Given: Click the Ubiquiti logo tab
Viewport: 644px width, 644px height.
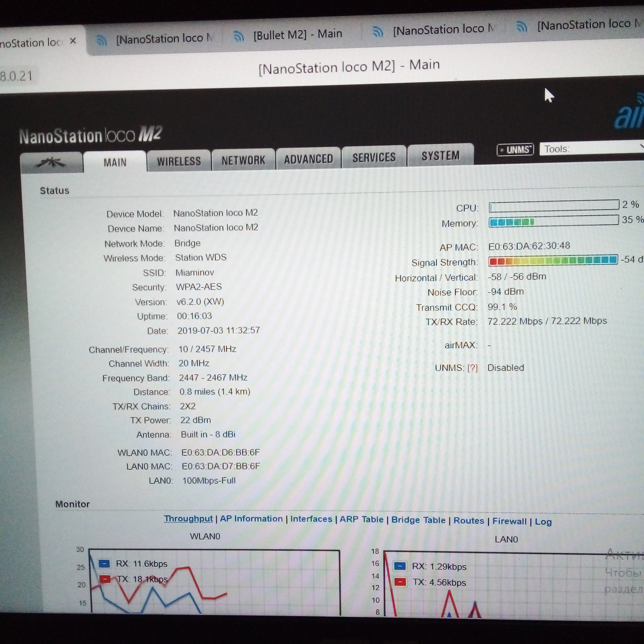Looking at the screenshot, I should [x=51, y=163].
